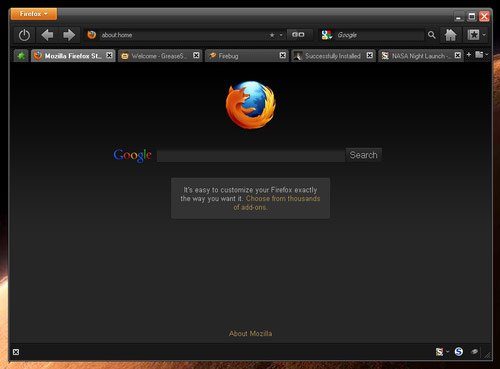
Task: Switch to NASA Night Launch tab
Action: click(421, 56)
